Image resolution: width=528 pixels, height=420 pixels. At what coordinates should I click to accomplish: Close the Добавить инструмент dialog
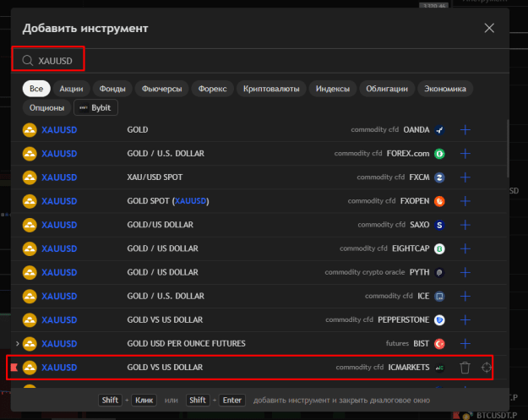tap(489, 28)
